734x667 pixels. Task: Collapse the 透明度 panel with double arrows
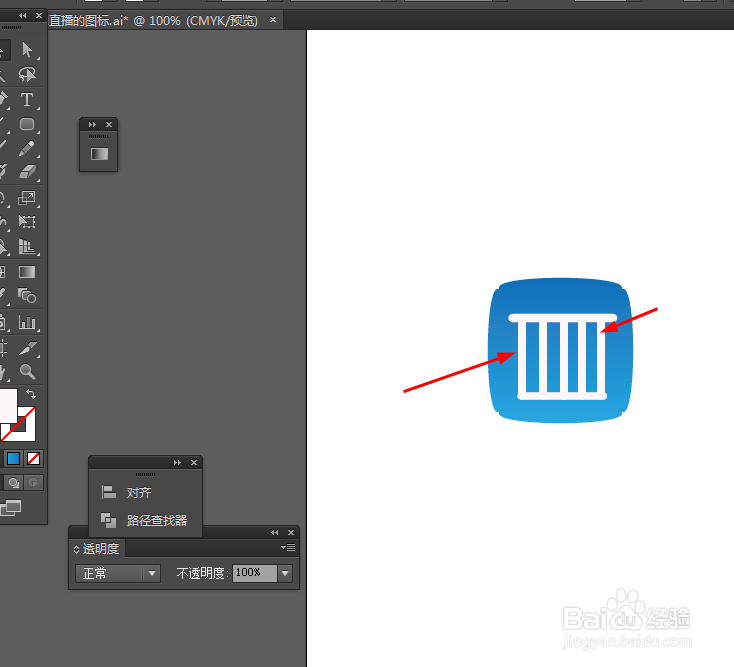tap(275, 533)
